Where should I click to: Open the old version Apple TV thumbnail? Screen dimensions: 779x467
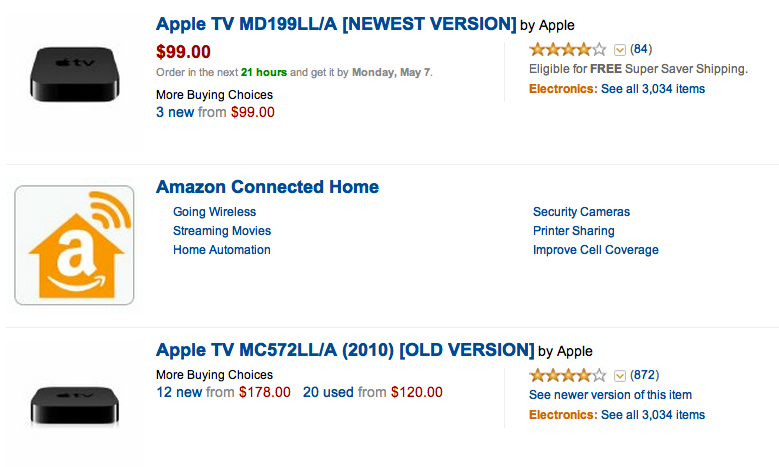pyautogui.click(x=75, y=405)
